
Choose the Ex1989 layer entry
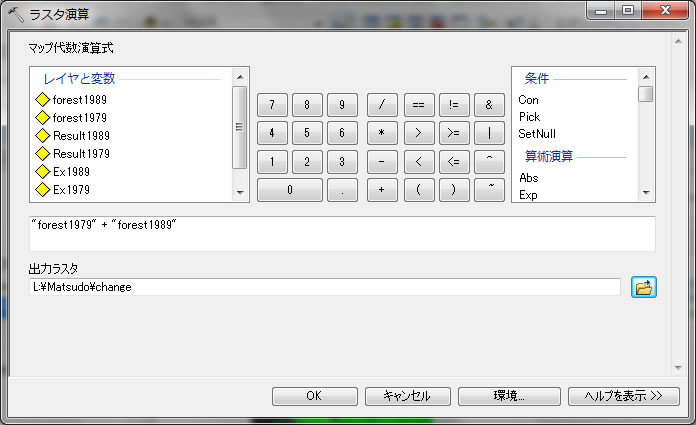(72, 172)
